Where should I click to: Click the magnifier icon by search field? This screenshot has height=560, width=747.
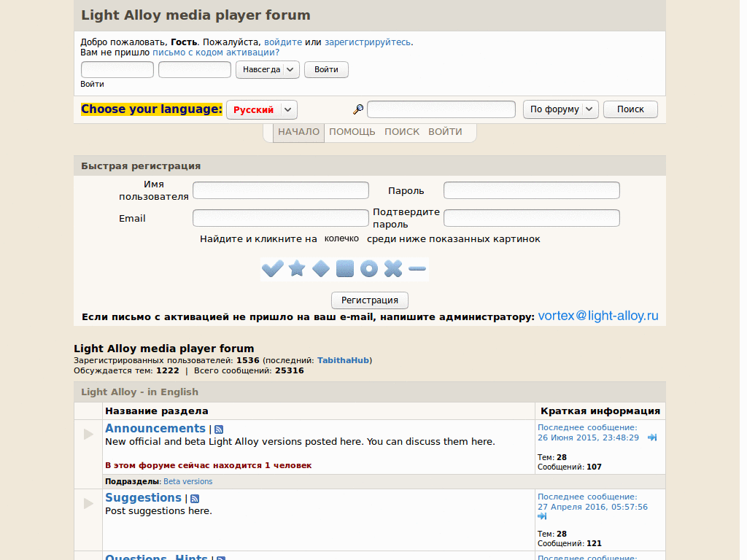tap(358, 109)
